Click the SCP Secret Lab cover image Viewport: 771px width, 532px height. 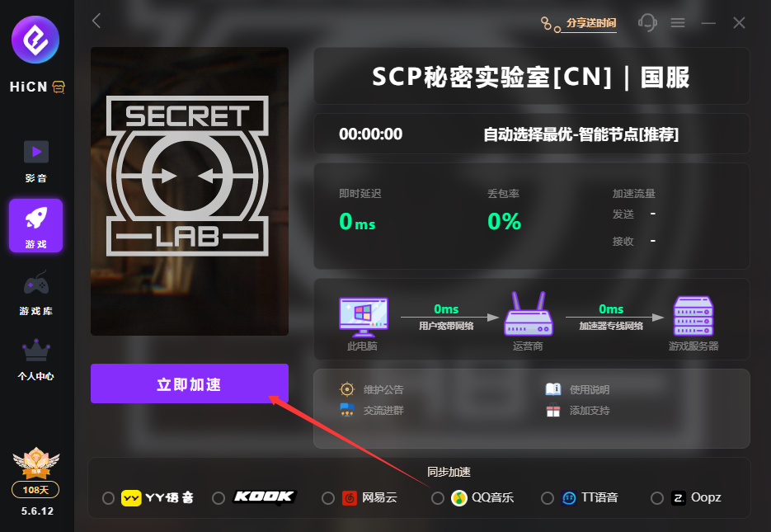click(190, 191)
